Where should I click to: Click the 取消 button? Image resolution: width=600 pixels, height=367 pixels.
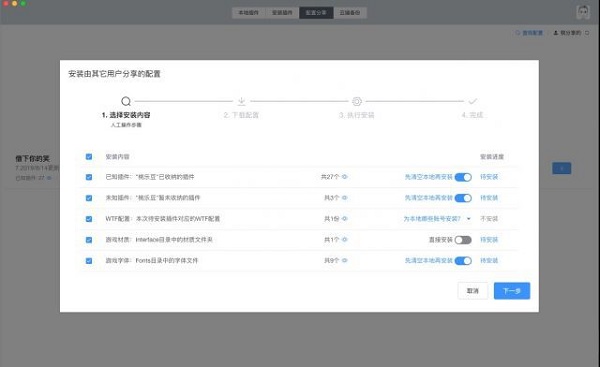coord(473,291)
